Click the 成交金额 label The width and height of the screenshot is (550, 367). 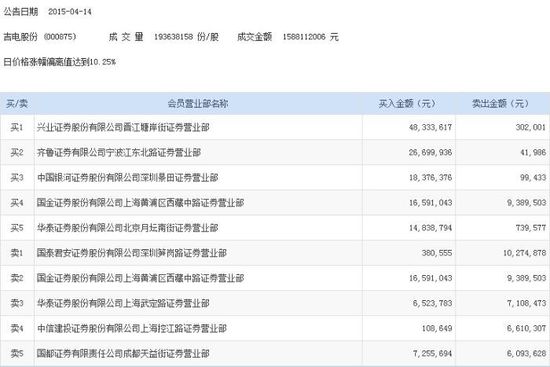point(254,36)
